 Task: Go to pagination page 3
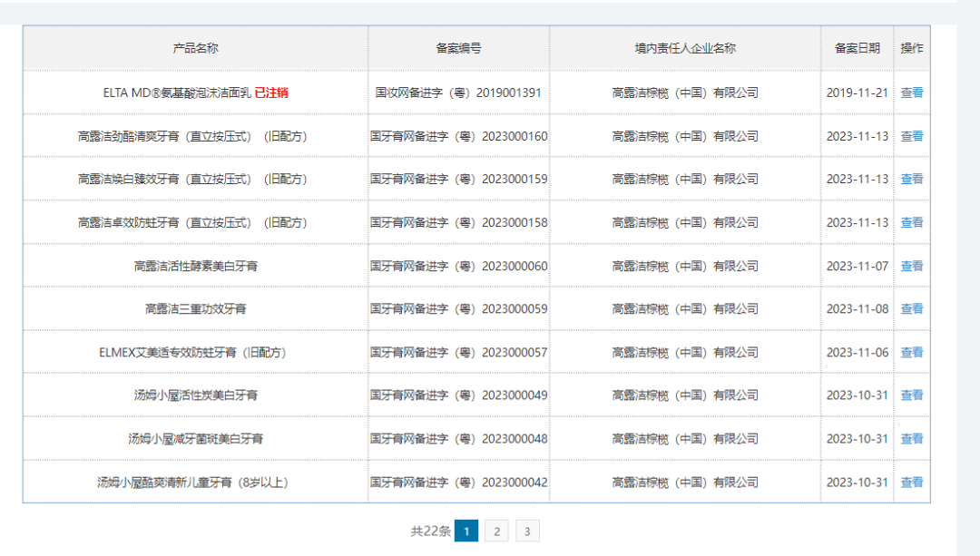point(527,531)
